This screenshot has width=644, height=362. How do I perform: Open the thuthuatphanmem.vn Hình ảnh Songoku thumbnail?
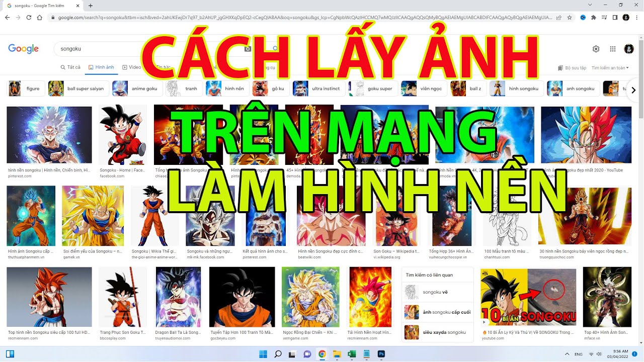pyautogui.click(x=31, y=216)
